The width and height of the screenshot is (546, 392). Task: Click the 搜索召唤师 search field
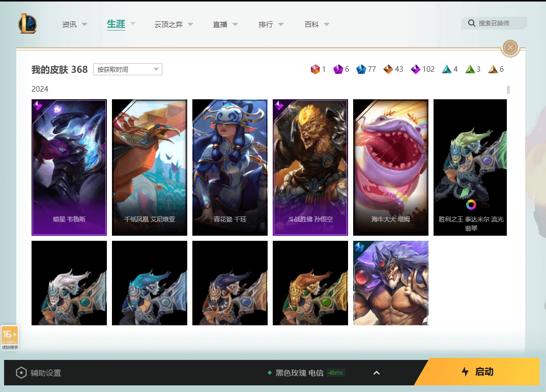(498, 23)
